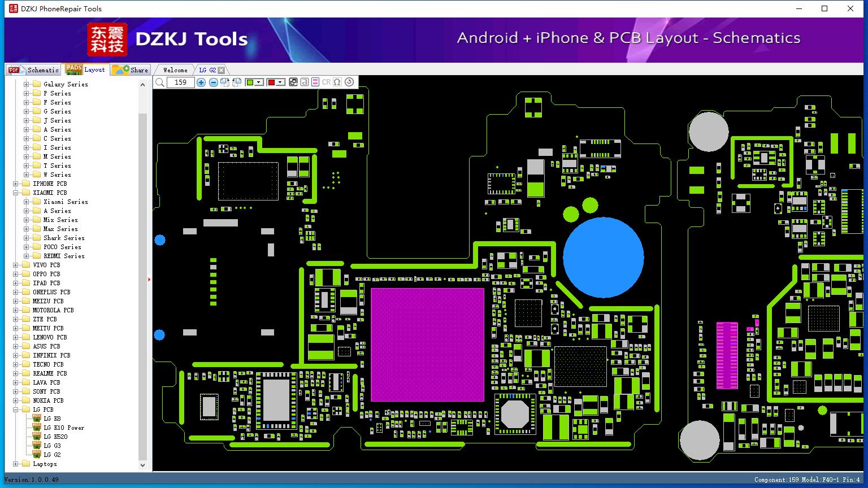Open the red highlight color dropdown
This screenshot has height=488, width=868.
(280, 82)
